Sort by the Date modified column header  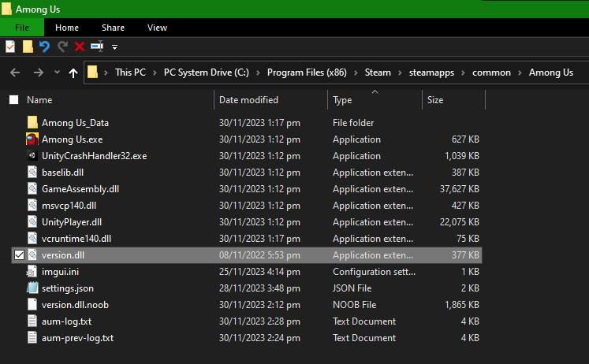point(248,100)
